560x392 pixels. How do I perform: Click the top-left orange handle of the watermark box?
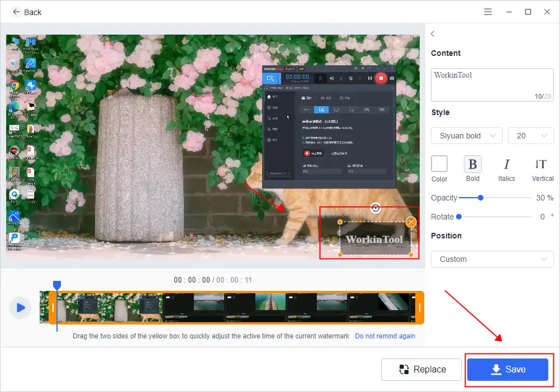(x=340, y=222)
